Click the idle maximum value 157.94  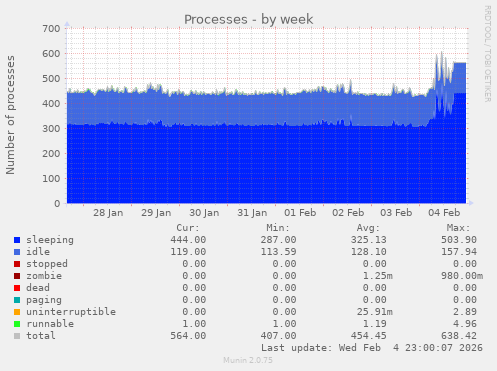459,252
